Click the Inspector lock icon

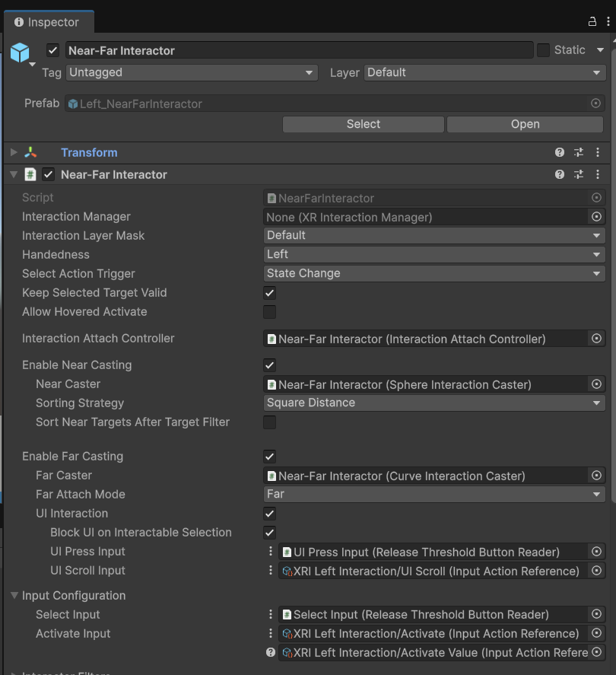tap(592, 21)
